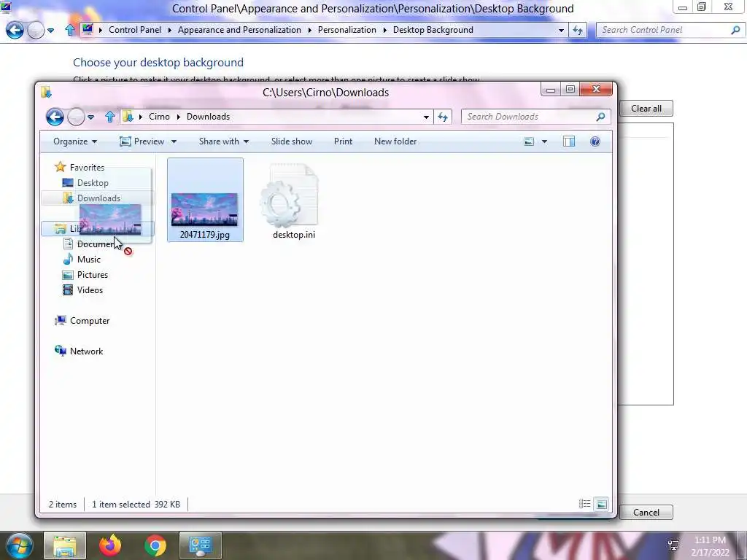Open the view options dropdown arrow

click(544, 142)
